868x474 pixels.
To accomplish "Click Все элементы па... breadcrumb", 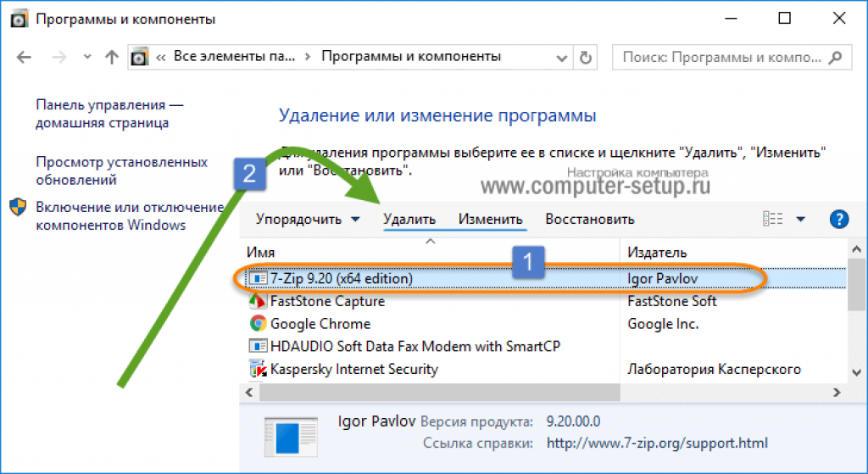I will [x=234, y=57].
